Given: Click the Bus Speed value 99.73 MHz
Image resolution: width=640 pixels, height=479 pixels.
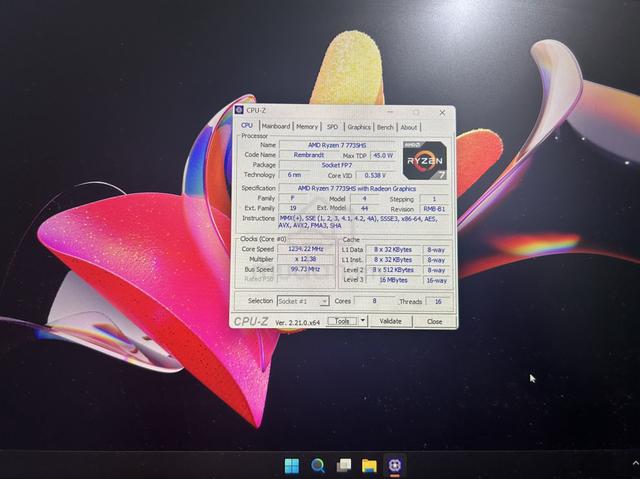Looking at the screenshot, I should point(306,269).
